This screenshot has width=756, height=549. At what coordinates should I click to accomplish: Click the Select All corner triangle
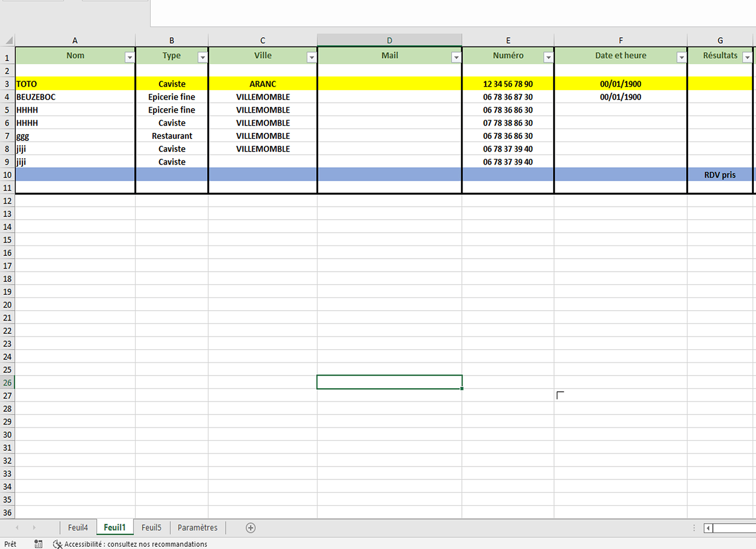coord(9,40)
